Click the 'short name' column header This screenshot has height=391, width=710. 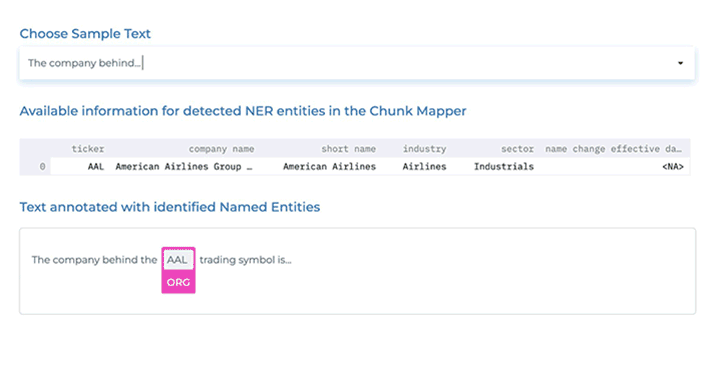[x=348, y=148]
